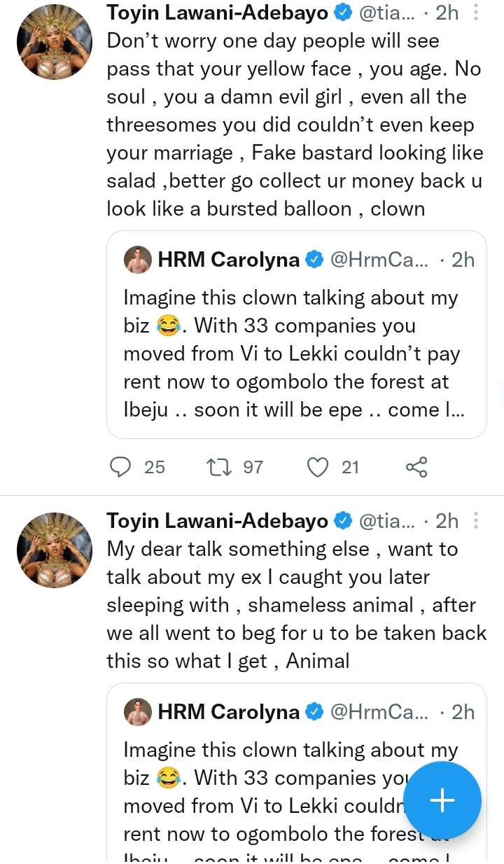The height and width of the screenshot is (864, 504).
Task: Tap HRM Carolyna avatar in second quoted tweet
Action: click(138, 713)
